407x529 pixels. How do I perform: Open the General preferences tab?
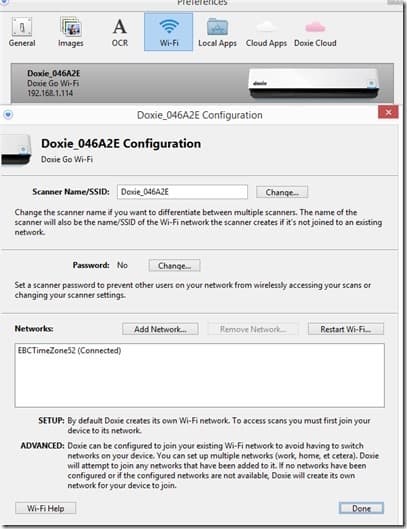click(22, 32)
